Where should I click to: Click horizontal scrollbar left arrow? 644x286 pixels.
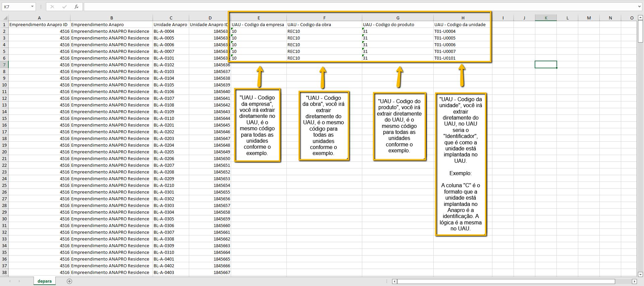(x=395, y=281)
